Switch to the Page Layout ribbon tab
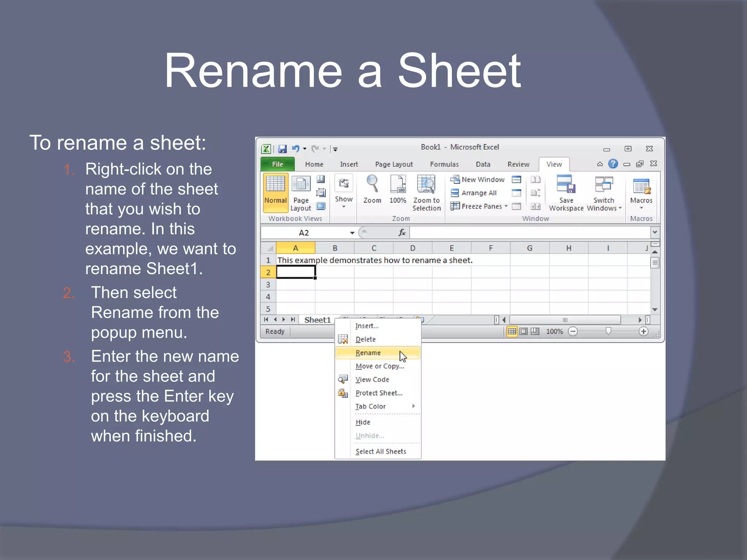747x560 pixels. 394,164
